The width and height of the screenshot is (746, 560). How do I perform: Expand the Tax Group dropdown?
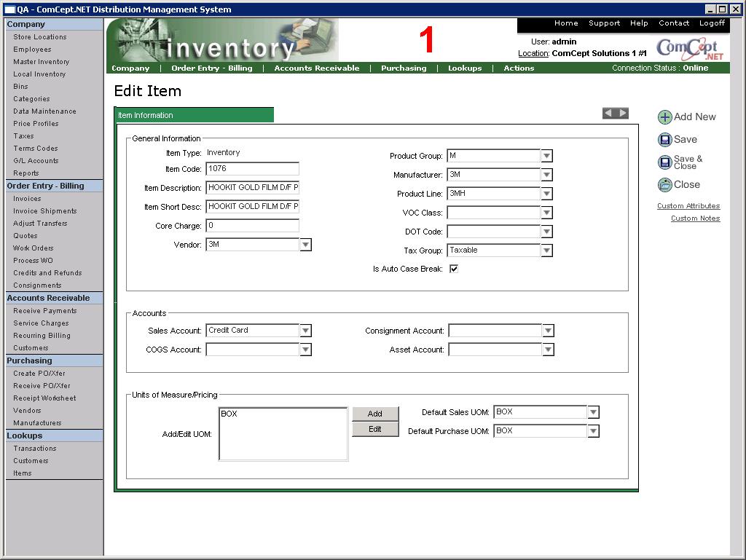point(546,251)
